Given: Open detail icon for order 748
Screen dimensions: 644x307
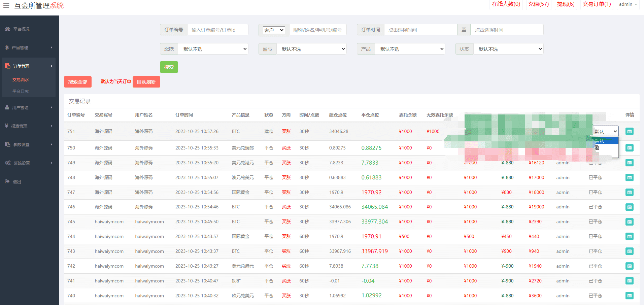Looking at the screenshot, I should [629, 177].
